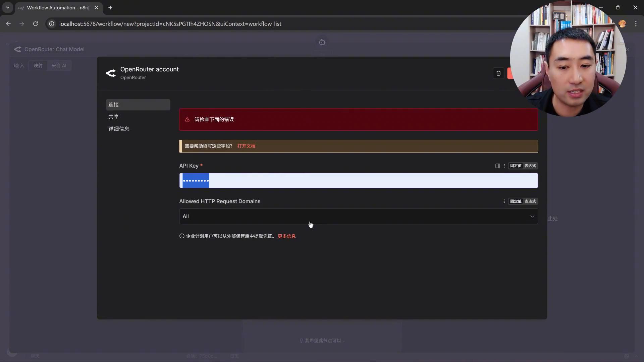Open the 详细信息 sidebar tab
The width and height of the screenshot is (644, 362).
tap(119, 129)
